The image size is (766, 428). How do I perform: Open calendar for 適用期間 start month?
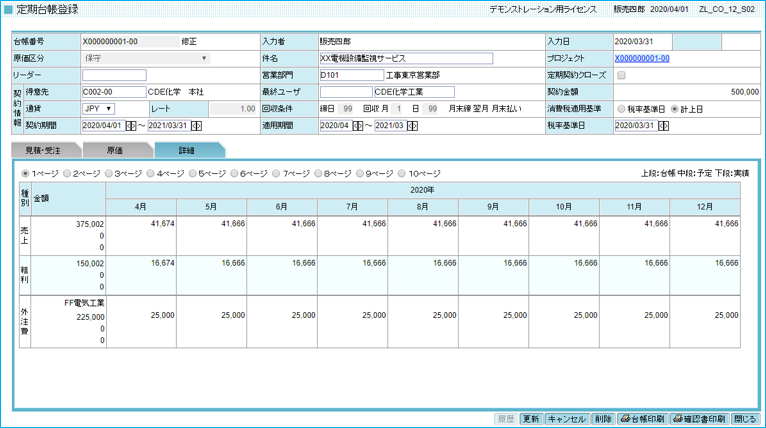356,126
